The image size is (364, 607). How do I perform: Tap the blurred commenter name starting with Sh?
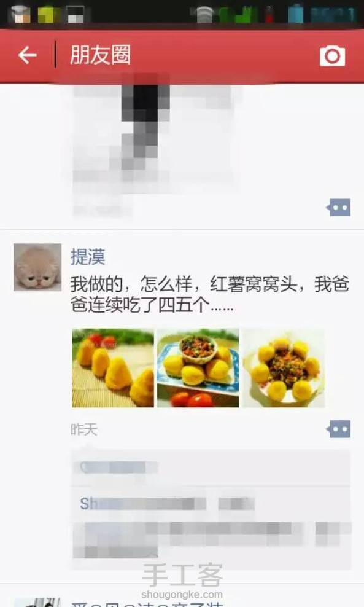[143, 504]
